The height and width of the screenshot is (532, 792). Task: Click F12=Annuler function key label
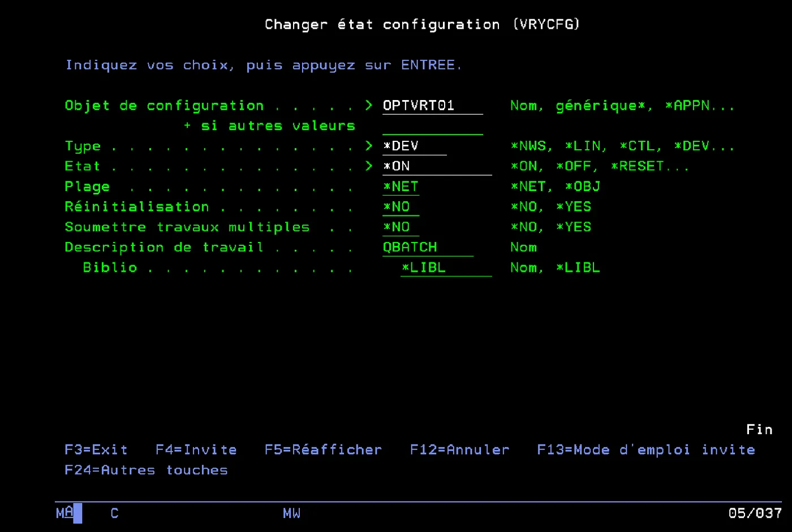[459, 450]
